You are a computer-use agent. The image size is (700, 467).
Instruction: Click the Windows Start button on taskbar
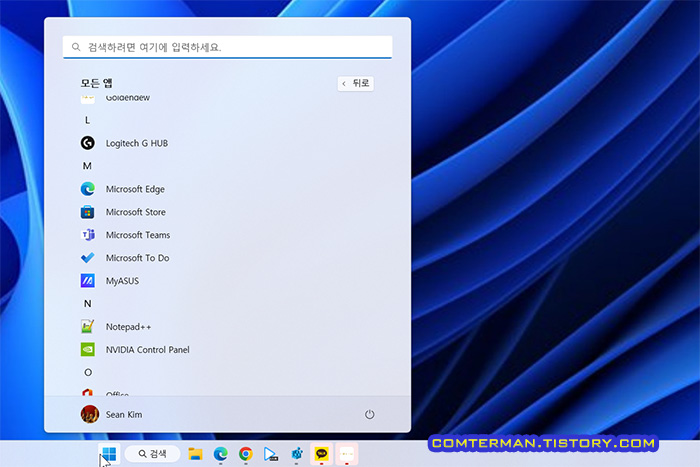(x=109, y=454)
